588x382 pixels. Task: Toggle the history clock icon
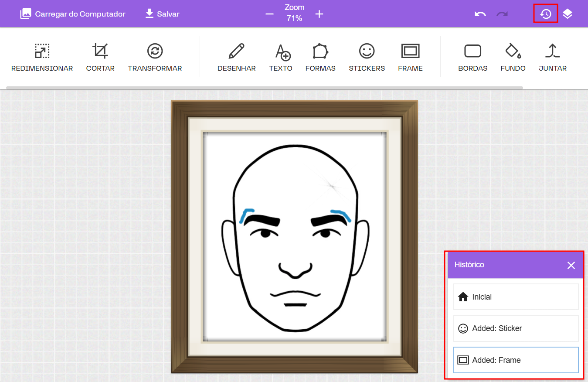click(546, 14)
